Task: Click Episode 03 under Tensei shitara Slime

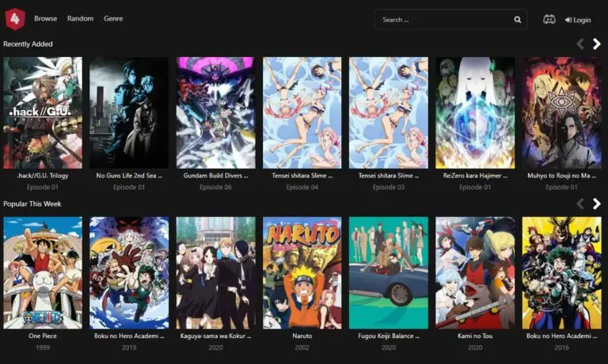Action: coord(389,188)
